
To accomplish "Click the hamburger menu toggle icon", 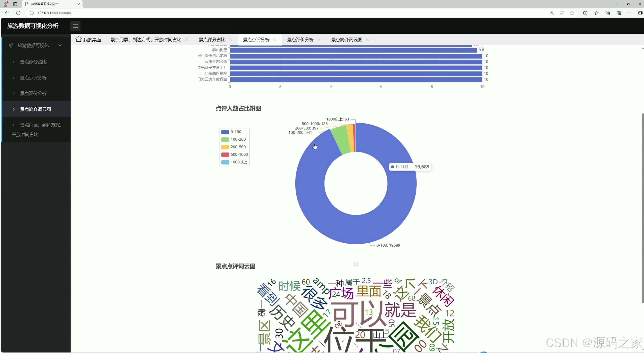I will tap(75, 26).
